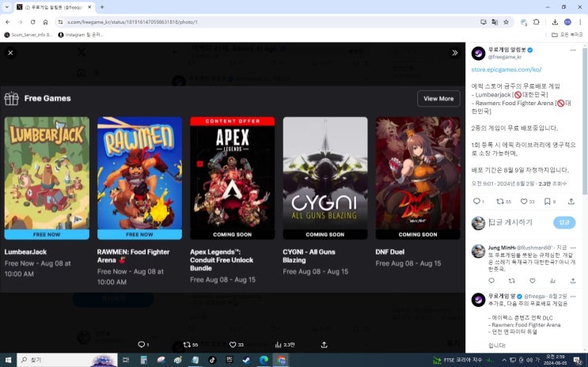Open more options on Jung MinHo's reply
Screen dimensions: 588x367
point(573,248)
